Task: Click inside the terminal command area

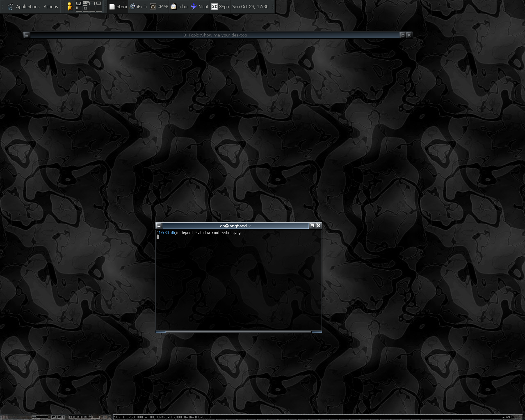Action: [x=238, y=279]
